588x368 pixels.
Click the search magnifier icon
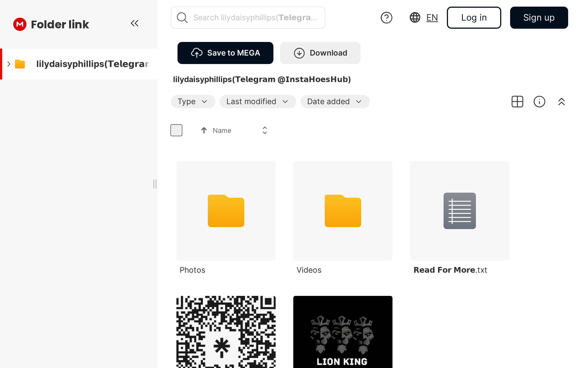click(x=182, y=17)
